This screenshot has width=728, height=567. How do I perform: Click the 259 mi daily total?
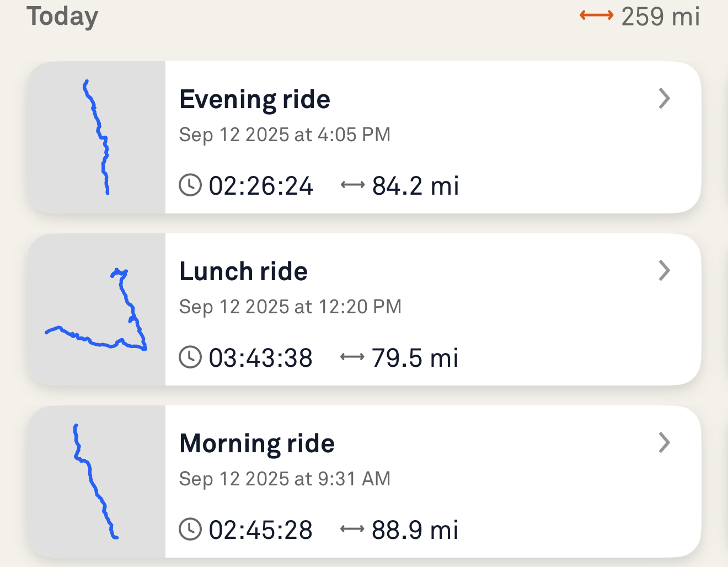click(x=660, y=17)
